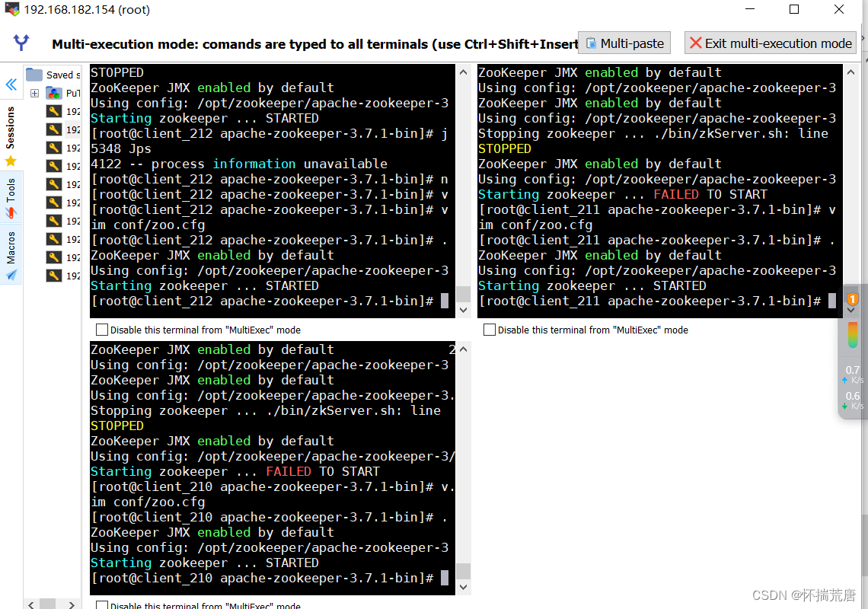Select the favorites star icon
This screenshot has height=609, width=868.
tap(11, 161)
